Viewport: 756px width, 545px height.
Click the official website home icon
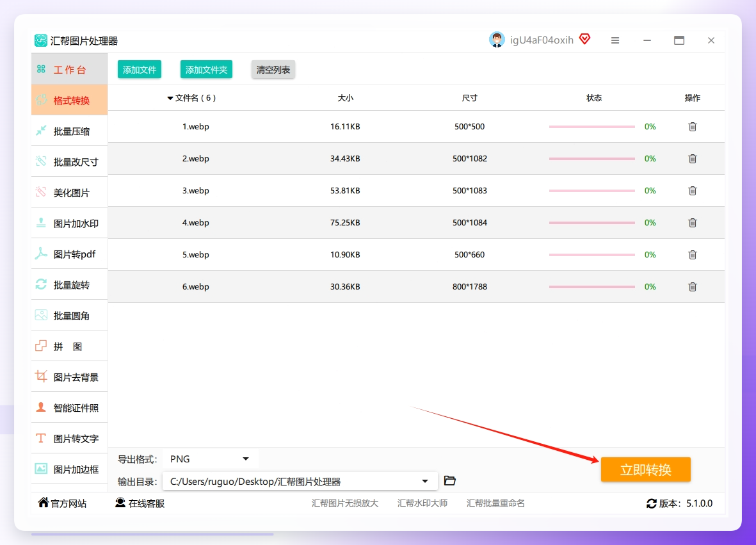[43, 503]
